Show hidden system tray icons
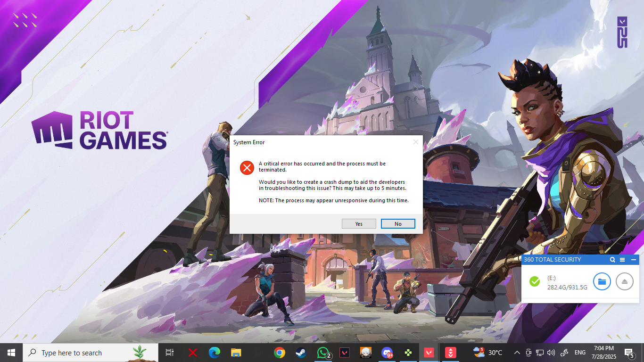Viewport: 644px width, 362px height. 517,353
